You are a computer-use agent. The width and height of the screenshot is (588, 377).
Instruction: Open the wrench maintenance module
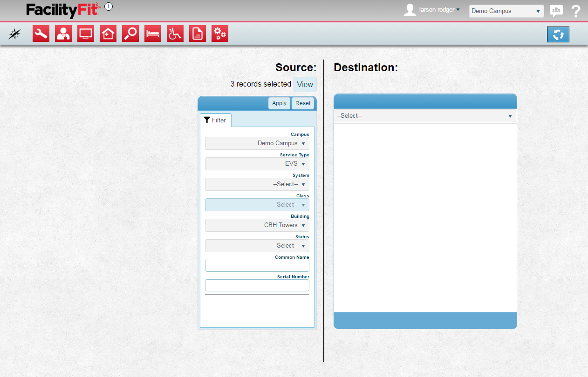tap(41, 34)
